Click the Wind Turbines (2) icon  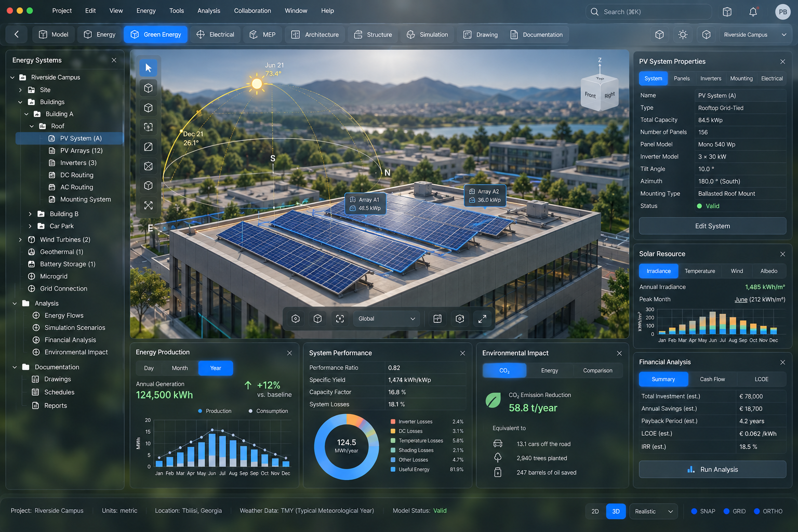pyautogui.click(x=31, y=240)
